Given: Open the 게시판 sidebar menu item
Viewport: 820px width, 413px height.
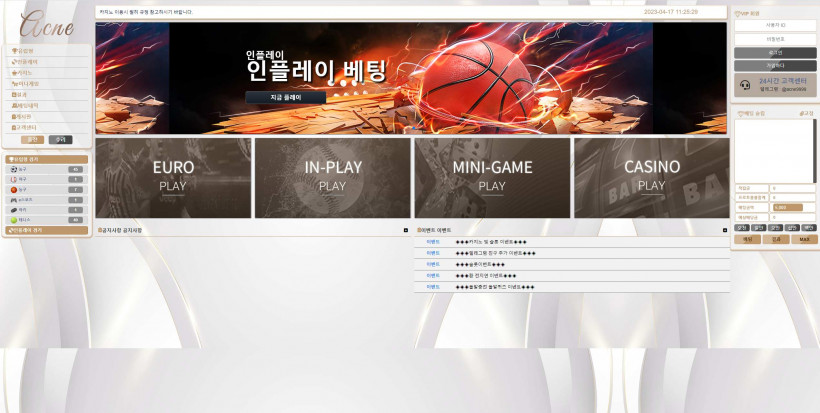Looking at the screenshot, I should (x=48, y=117).
